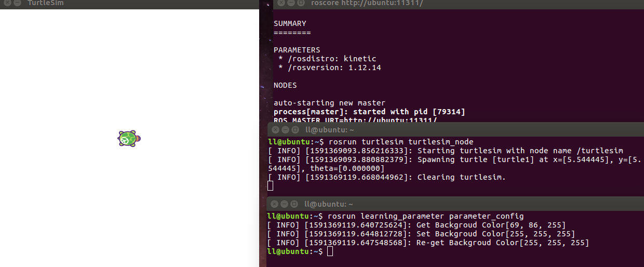Click the ll@ubuntu title of parameter_config terminal
The height and width of the screenshot is (267, 644).
coord(329,204)
